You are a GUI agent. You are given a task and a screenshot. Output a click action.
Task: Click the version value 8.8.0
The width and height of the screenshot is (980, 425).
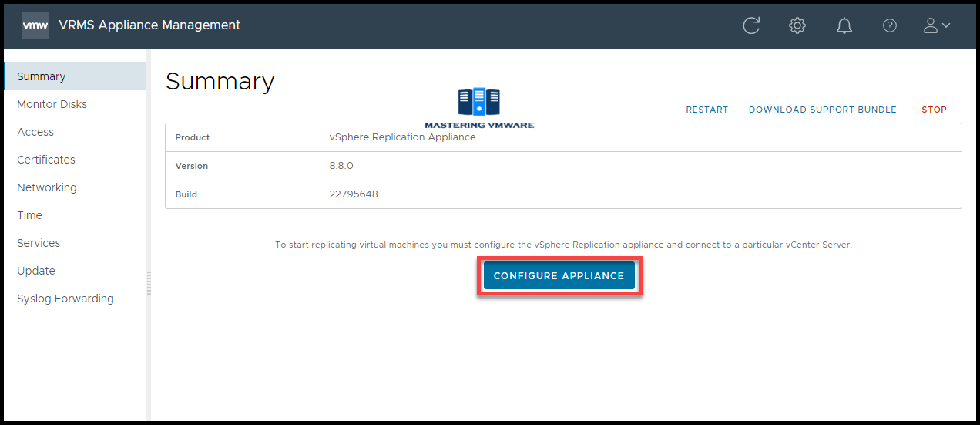pos(341,166)
